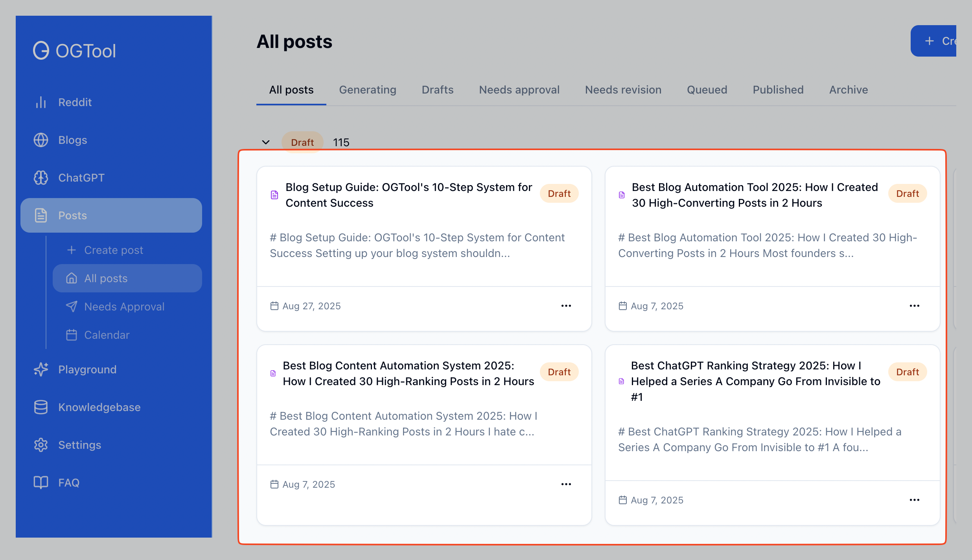
Task: Open more options on Blog Content Automation System card
Action: click(x=566, y=484)
